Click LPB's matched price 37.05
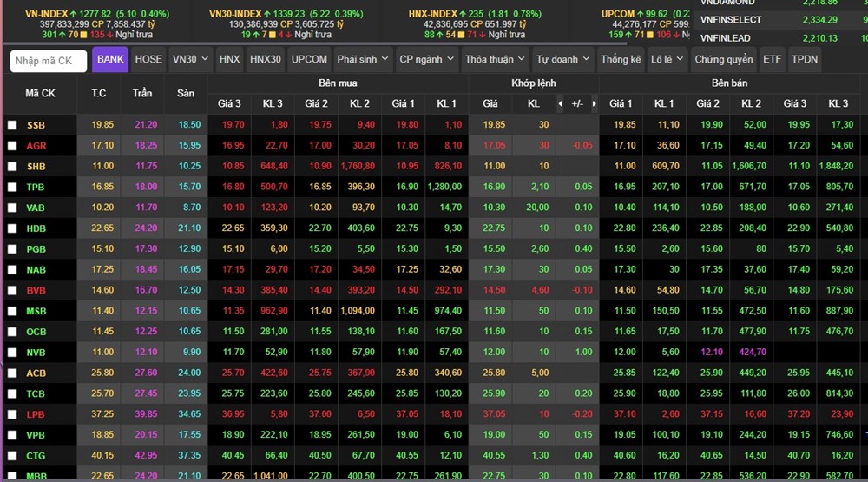The height and width of the screenshot is (482, 868). tap(495, 414)
